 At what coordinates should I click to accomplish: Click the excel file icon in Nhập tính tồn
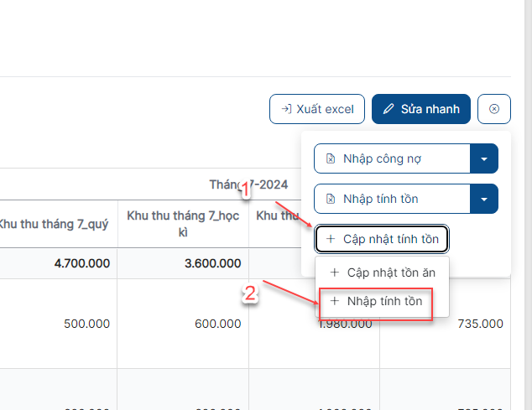coord(331,199)
